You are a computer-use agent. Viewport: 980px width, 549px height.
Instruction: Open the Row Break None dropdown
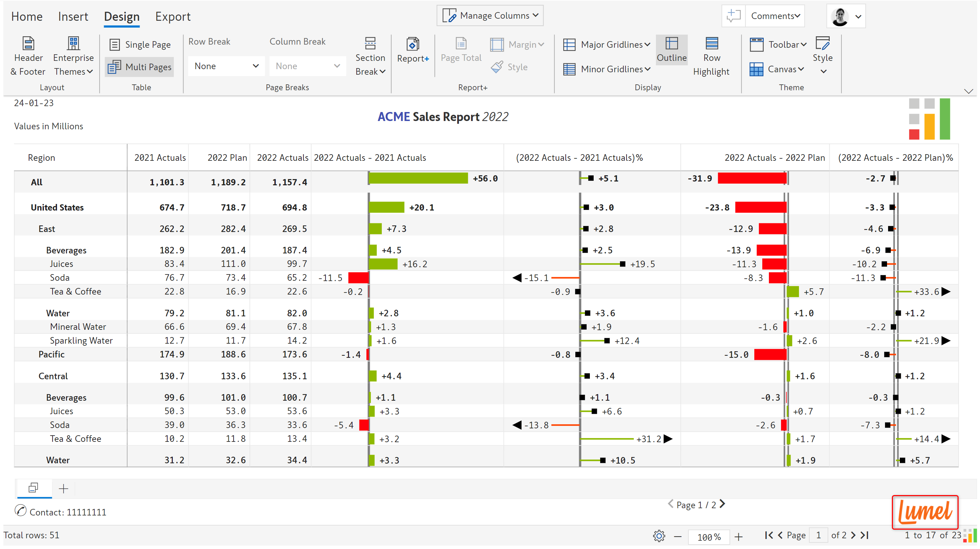point(226,66)
